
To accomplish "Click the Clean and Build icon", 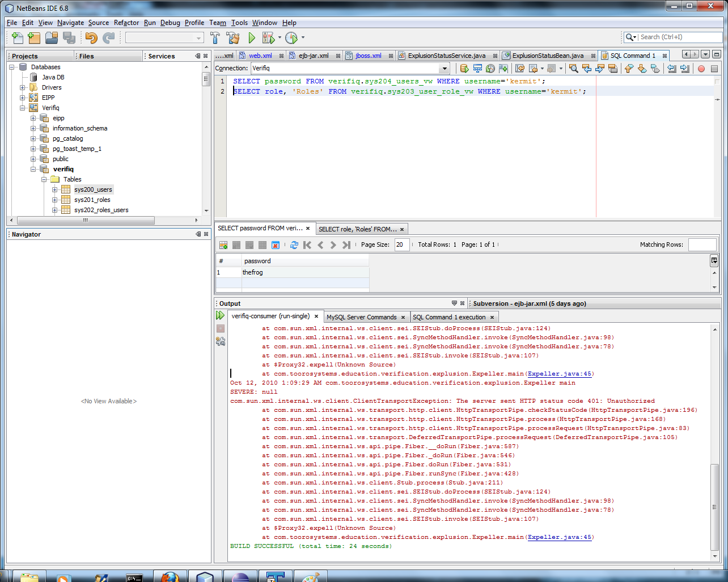I will point(233,38).
